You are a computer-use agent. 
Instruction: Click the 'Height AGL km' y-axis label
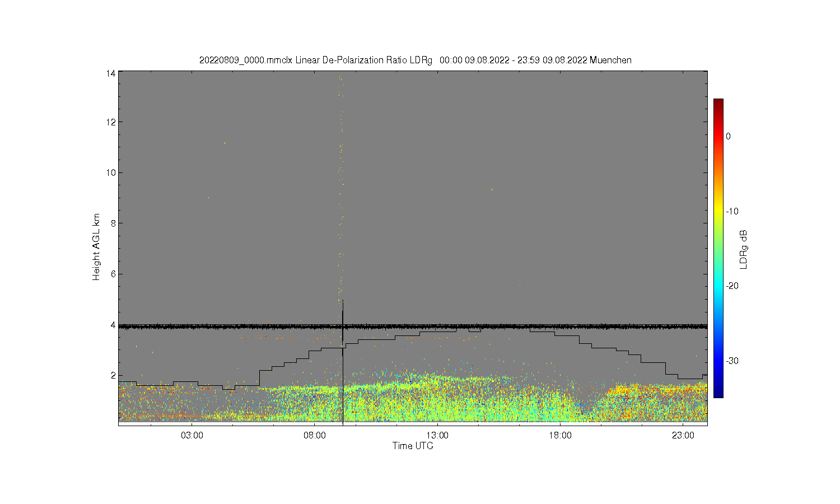click(96, 247)
